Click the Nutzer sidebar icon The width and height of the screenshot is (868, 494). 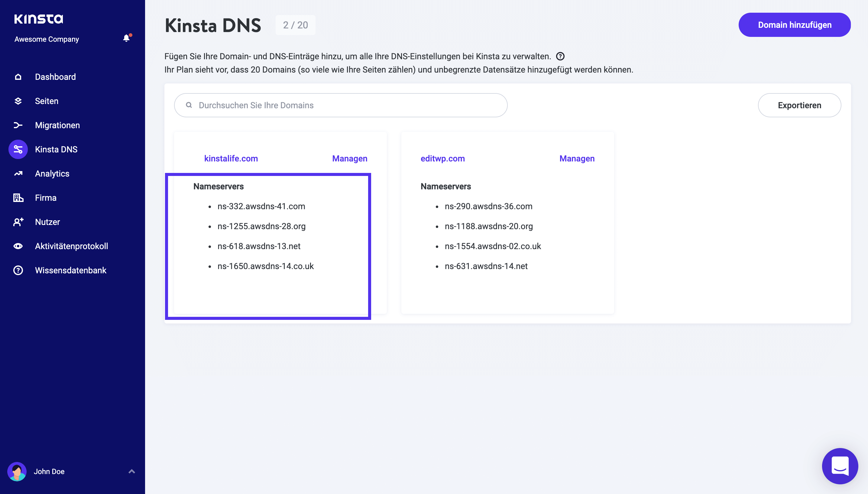pyautogui.click(x=18, y=221)
